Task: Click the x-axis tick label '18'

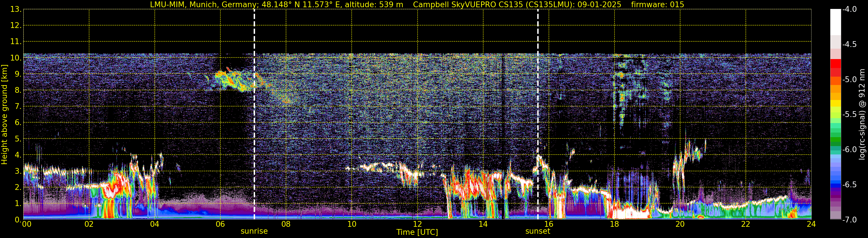Action: pyautogui.click(x=614, y=224)
